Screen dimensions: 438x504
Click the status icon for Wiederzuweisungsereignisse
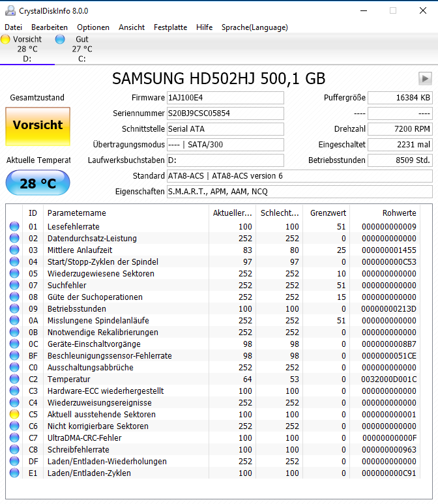(x=14, y=402)
